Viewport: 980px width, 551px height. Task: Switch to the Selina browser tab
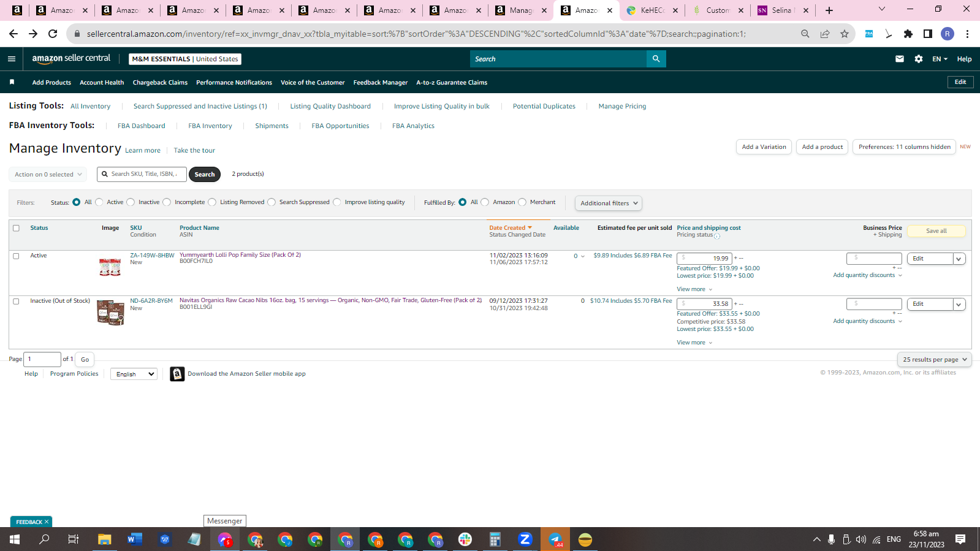783,10
